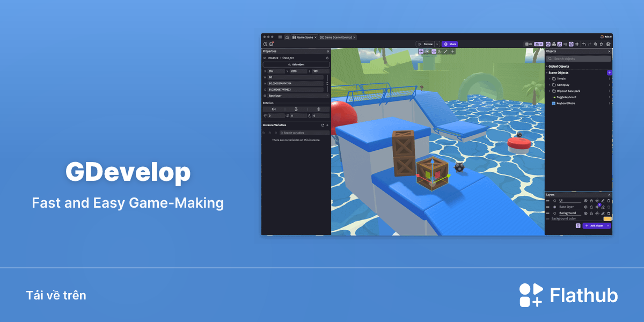The image size is (644, 322).
Task: Select the UI layer radio button
Action: click(x=554, y=201)
